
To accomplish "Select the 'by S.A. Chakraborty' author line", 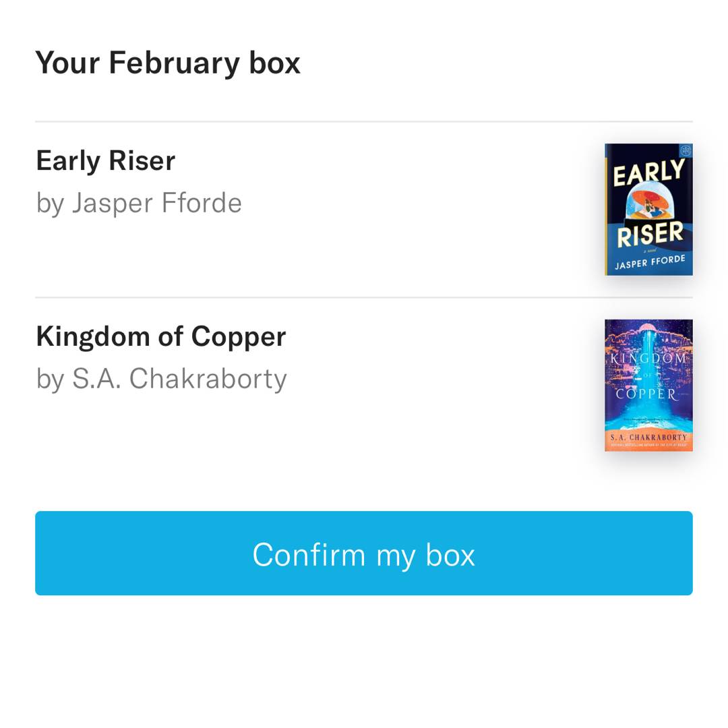I will (x=162, y=379).
